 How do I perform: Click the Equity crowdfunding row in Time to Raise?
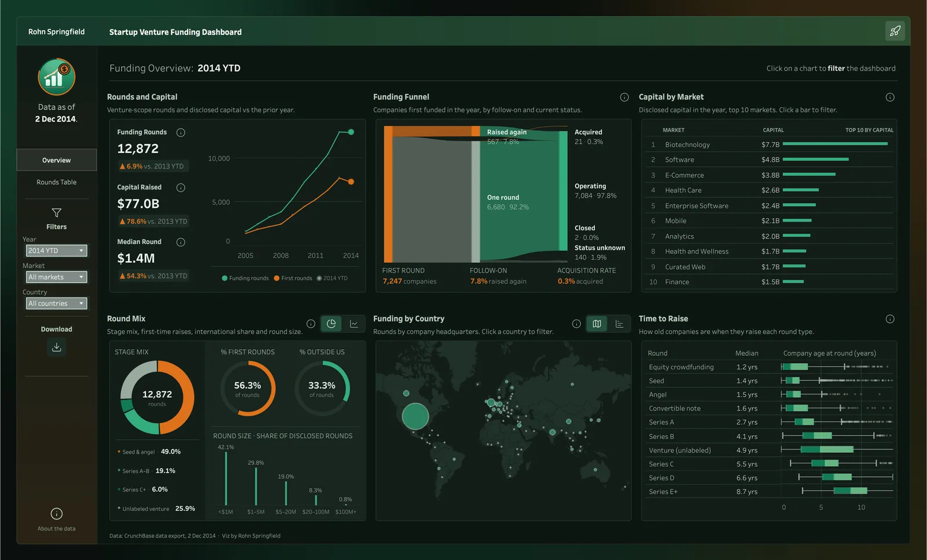[x=769, y=367]
